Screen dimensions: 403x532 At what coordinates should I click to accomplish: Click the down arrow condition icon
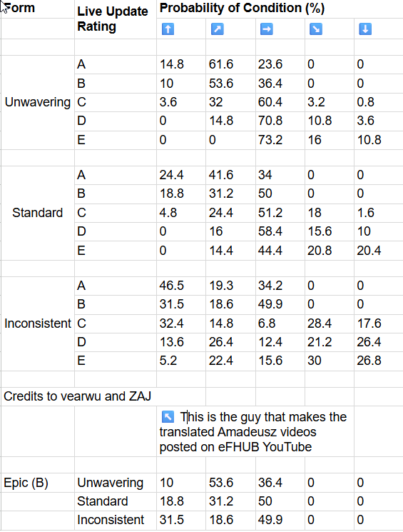(x=365, y=29)
